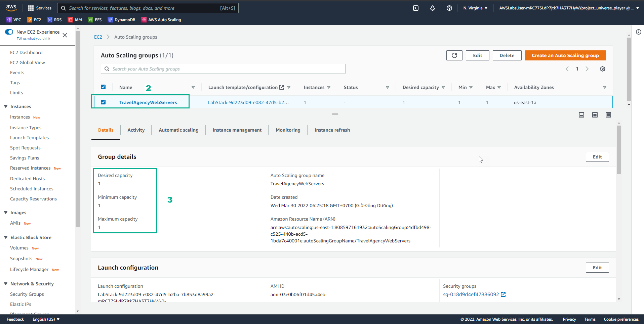Open table preferences gear icon

[x=603, y=69]
